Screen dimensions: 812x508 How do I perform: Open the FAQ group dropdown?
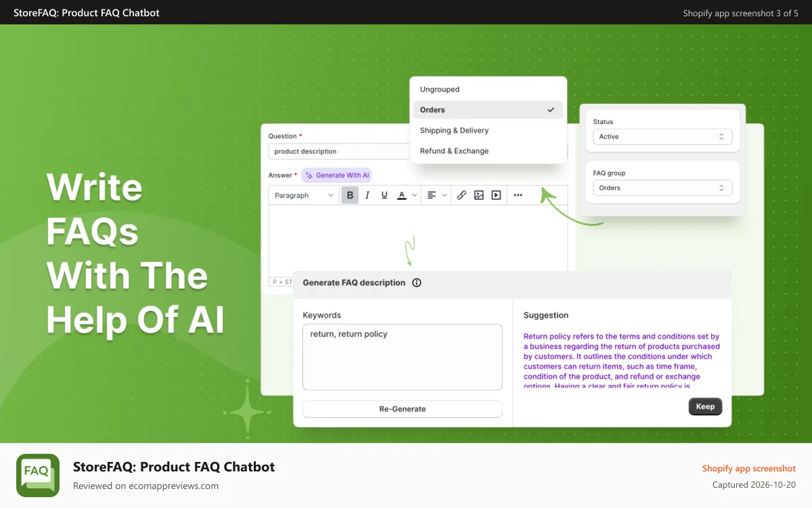[662, 188]
